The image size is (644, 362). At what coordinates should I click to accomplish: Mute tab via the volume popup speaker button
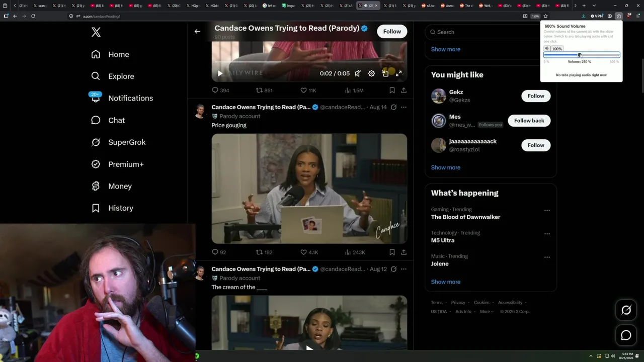tap(547, 49)
